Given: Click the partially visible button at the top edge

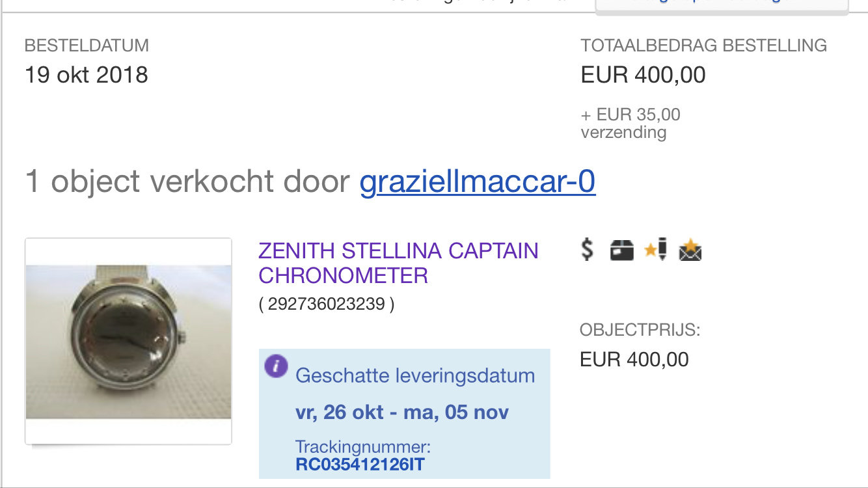Looking at the screenshot, I should tap(722, 5).
